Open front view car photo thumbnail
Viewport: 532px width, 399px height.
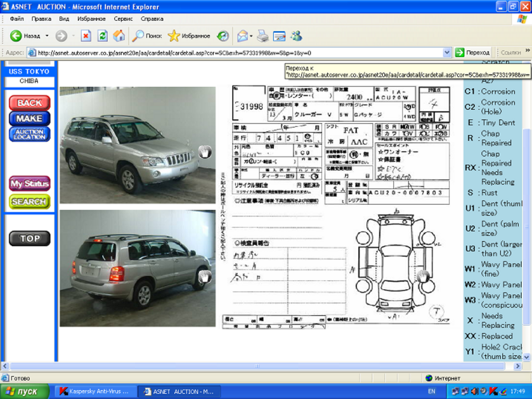click(138, 145)
